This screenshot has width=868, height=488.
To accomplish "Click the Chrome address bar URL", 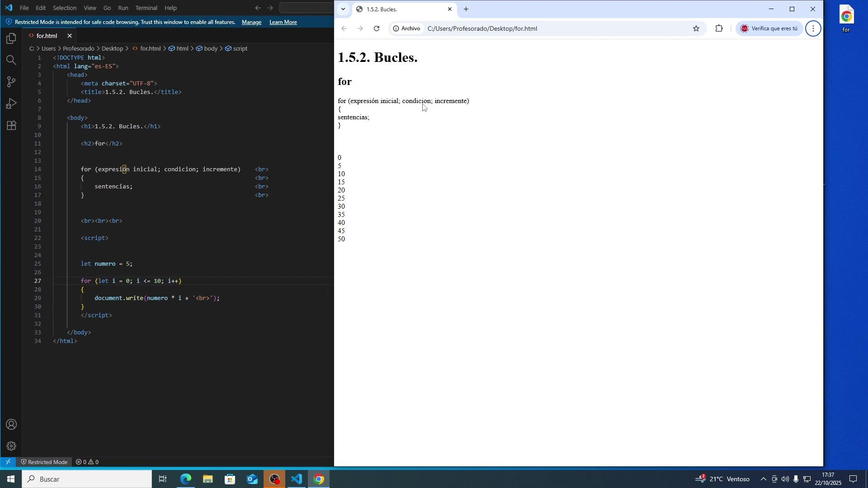I will click(x=482, y=28).
